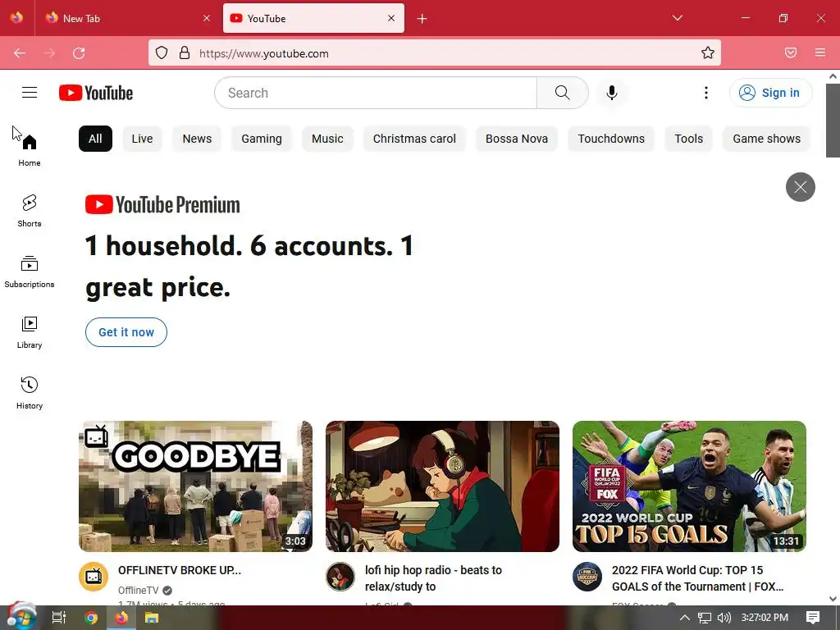Click the YouTube Premium logo in banner

[x=162, y=204]
